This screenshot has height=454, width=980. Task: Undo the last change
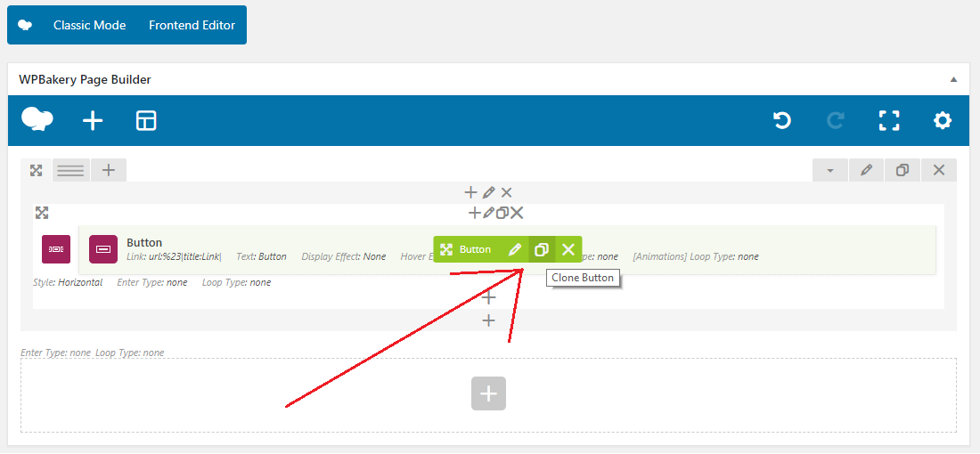[782, 120]
